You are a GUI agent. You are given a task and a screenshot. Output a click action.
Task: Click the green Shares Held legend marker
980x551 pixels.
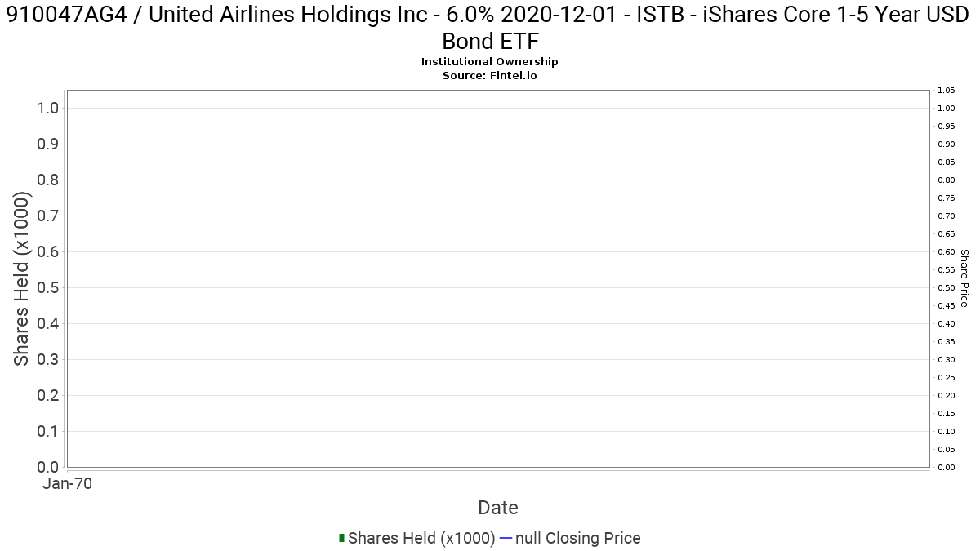click(x=341, y=538)
